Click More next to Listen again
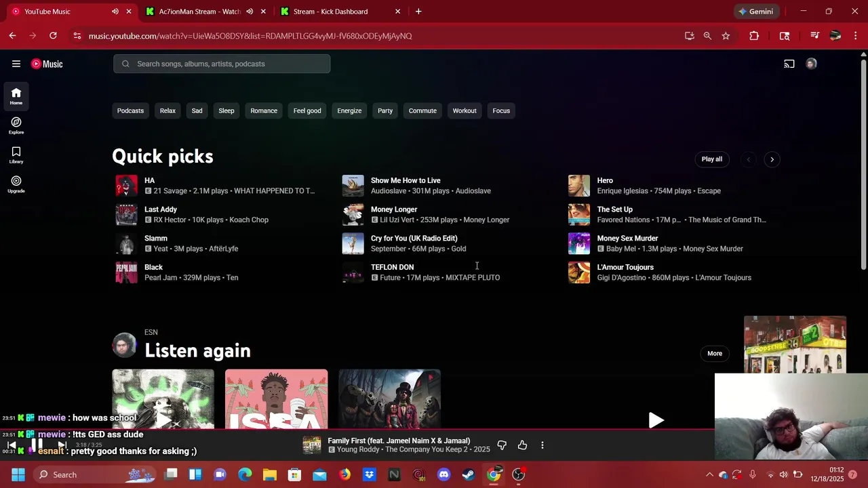The image size is (868, 488). click(715, 353)
